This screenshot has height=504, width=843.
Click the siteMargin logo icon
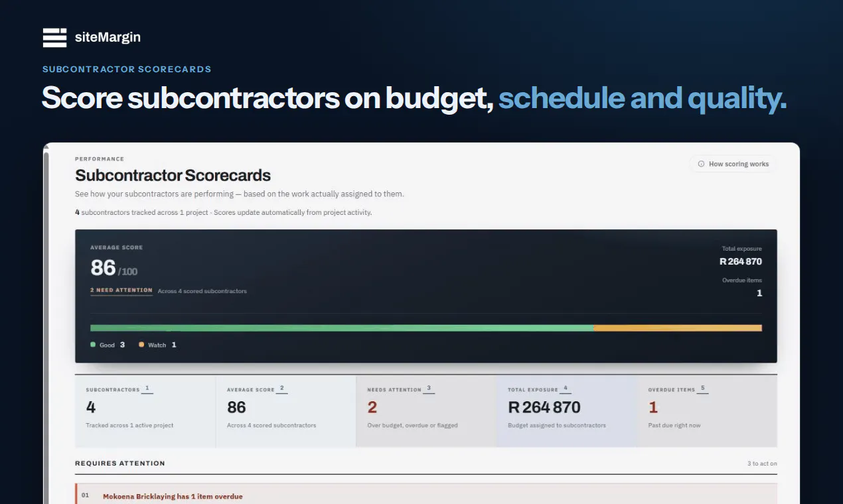coord(54,38)
